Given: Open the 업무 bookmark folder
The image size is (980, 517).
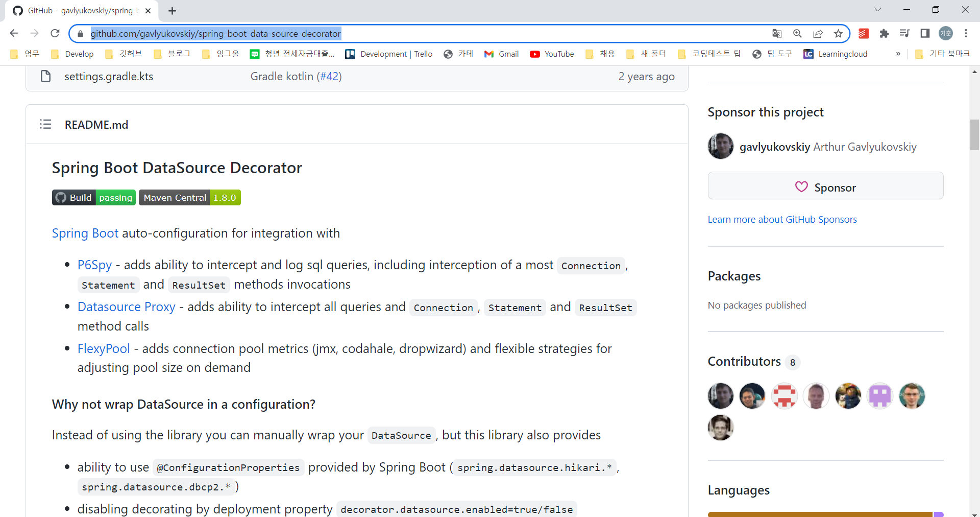Looking at the screenshot, I should click(x=25, y=54).
